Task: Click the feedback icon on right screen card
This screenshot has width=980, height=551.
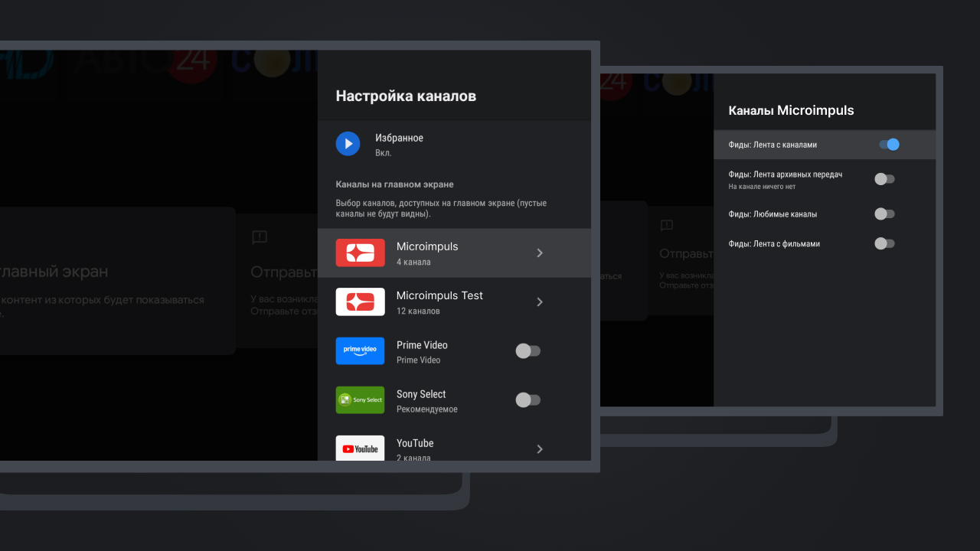Action: (666, 225)
